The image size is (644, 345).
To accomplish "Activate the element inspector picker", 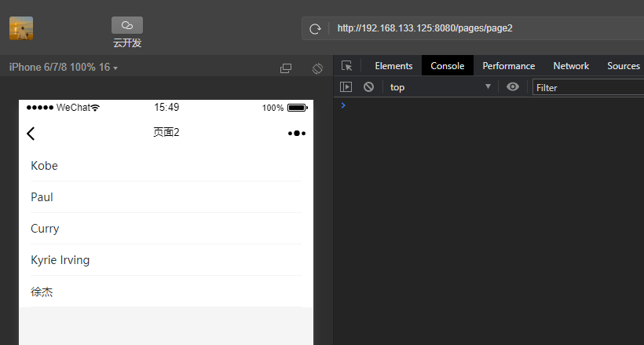I will click(346, 66).
